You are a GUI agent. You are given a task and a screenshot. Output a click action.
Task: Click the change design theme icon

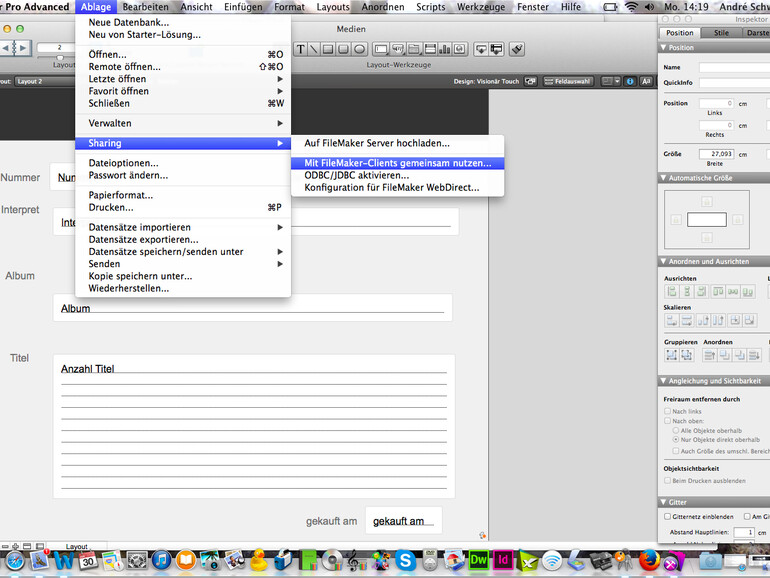point(530,82)
